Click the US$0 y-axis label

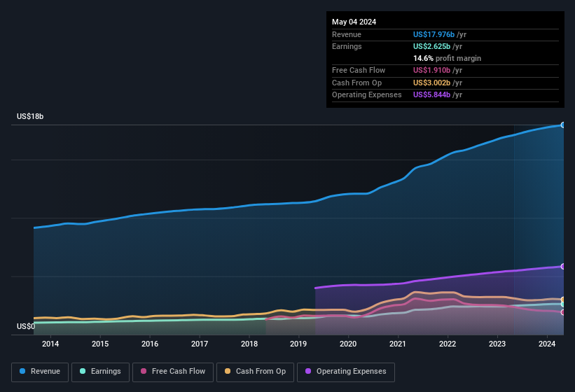point(26,326)
